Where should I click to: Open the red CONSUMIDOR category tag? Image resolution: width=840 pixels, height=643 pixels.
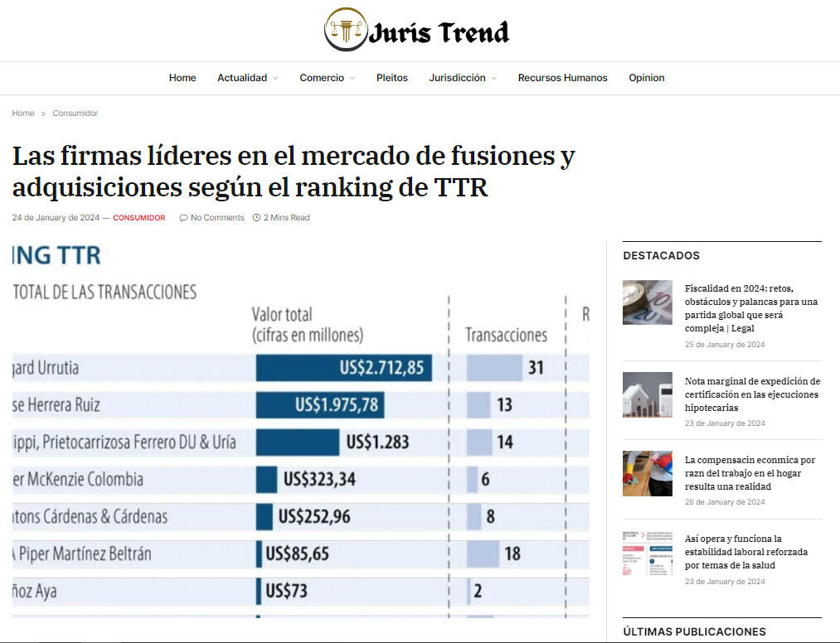139,218
